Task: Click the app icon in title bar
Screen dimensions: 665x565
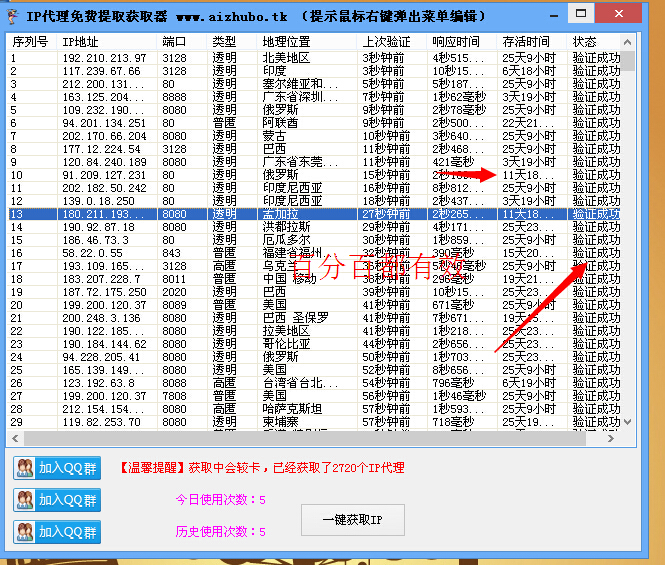Action: pos(11,17)
